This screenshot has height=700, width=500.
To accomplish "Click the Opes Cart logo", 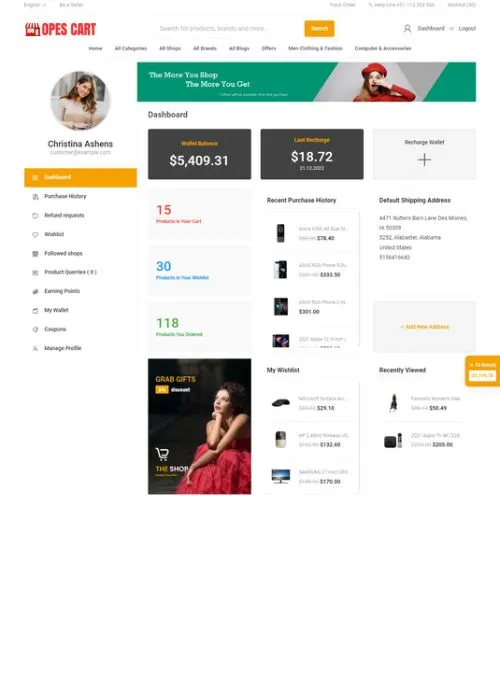I will tap(60, 29).
